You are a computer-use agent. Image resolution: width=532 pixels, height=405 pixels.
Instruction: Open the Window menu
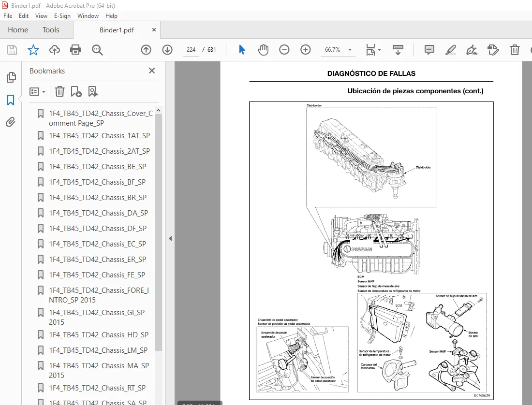88,16
